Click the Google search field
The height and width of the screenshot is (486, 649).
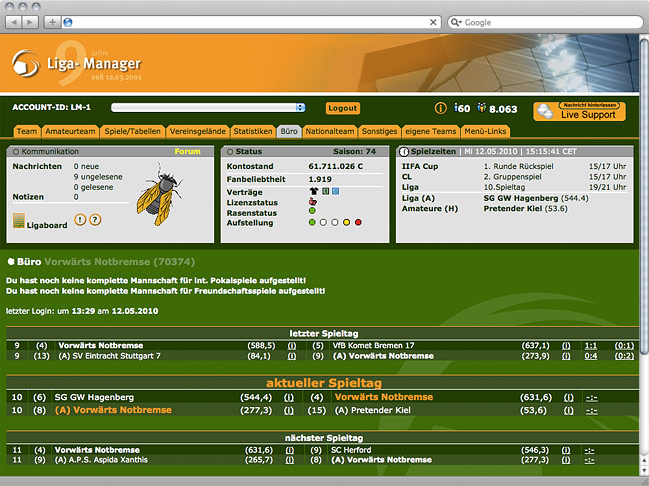click(x=546, y=22)
